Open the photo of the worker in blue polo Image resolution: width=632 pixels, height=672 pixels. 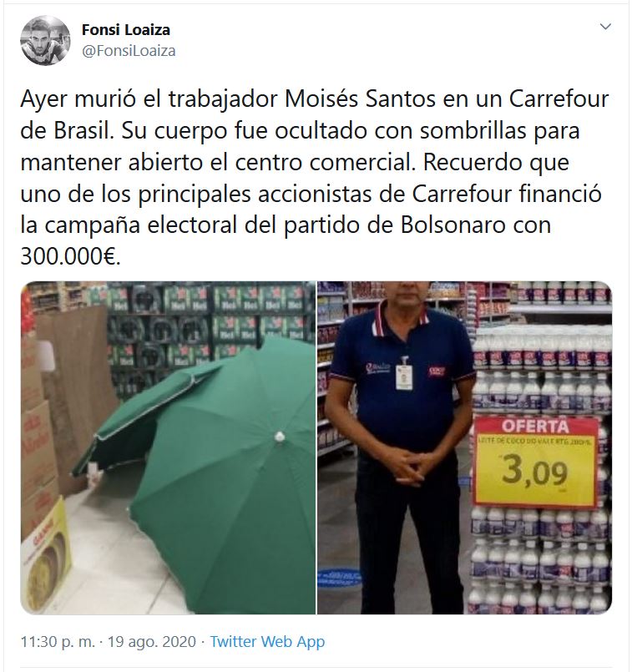click(464, 447)
